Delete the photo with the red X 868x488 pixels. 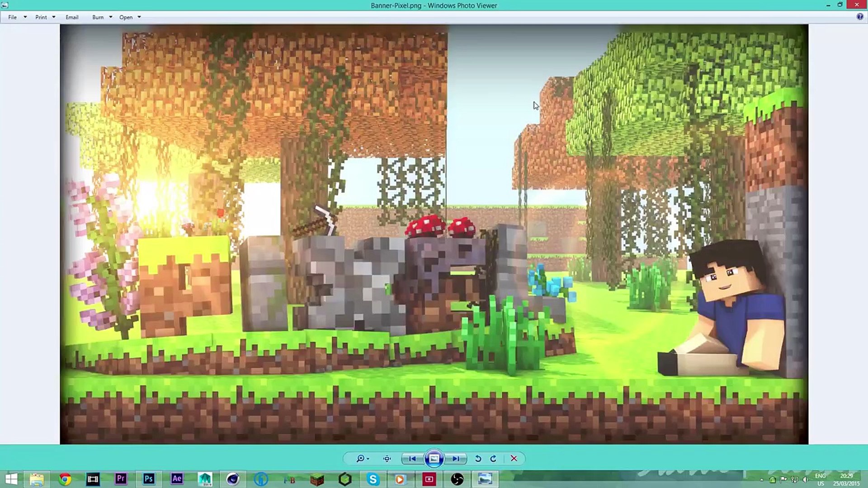[x=514, y=459]
